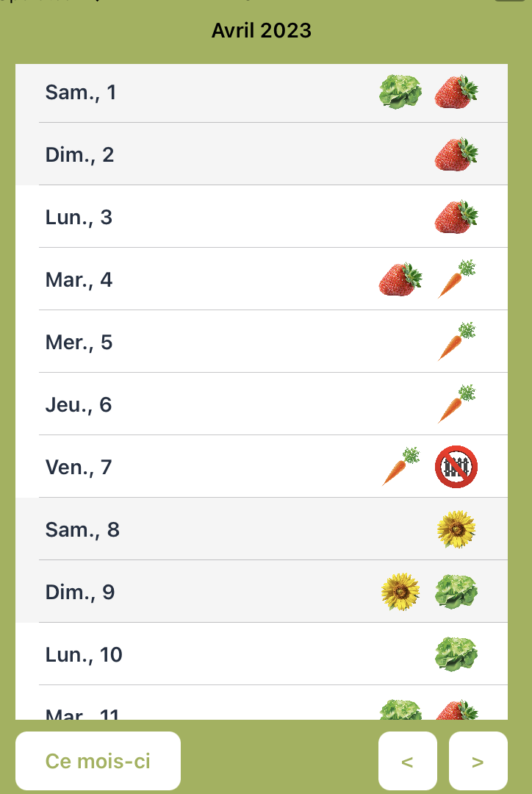Image resolution: width=532 pixels, height=794 pixels.
Task: Tap the lettuce icon on Dim., 9
Action: pyautogui.click(x=456, y=591)
